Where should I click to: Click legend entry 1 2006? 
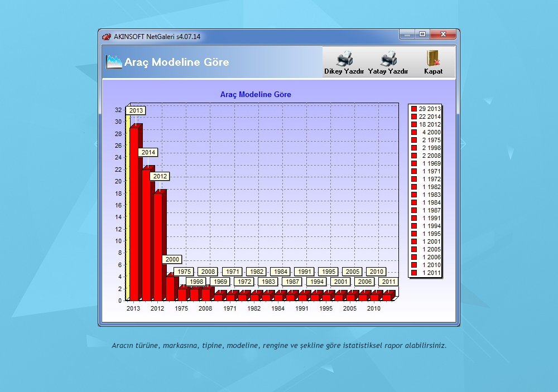pyautogui.click(x=426, y=257)
